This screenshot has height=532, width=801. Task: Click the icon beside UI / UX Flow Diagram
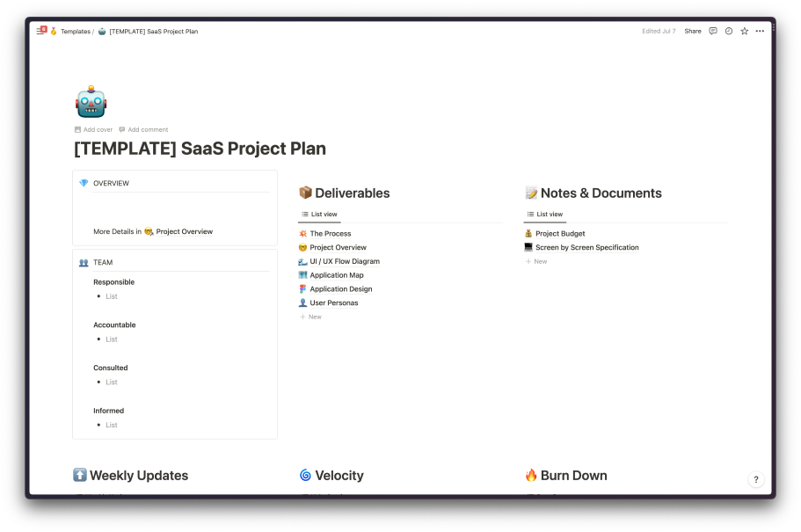pyautogui.click(x=303, y=261)
